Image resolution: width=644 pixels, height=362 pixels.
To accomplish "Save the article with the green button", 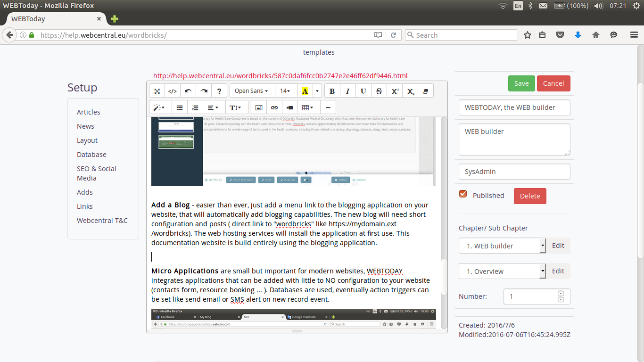I will [521, 83].
